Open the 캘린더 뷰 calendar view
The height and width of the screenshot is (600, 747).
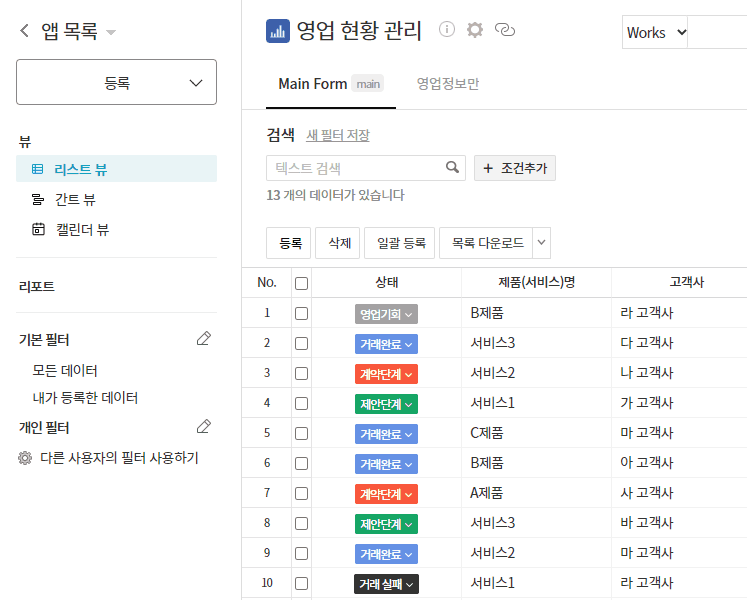(x=82, y=229)
